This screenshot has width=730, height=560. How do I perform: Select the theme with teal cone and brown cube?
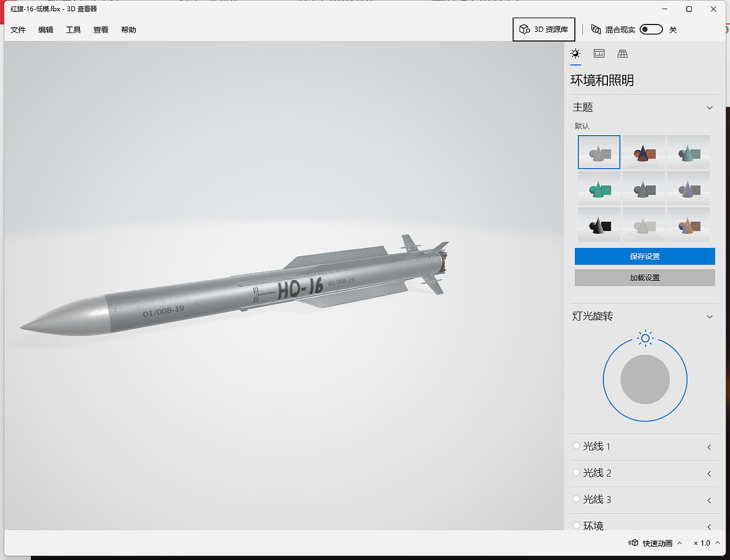tap(688, 152)
